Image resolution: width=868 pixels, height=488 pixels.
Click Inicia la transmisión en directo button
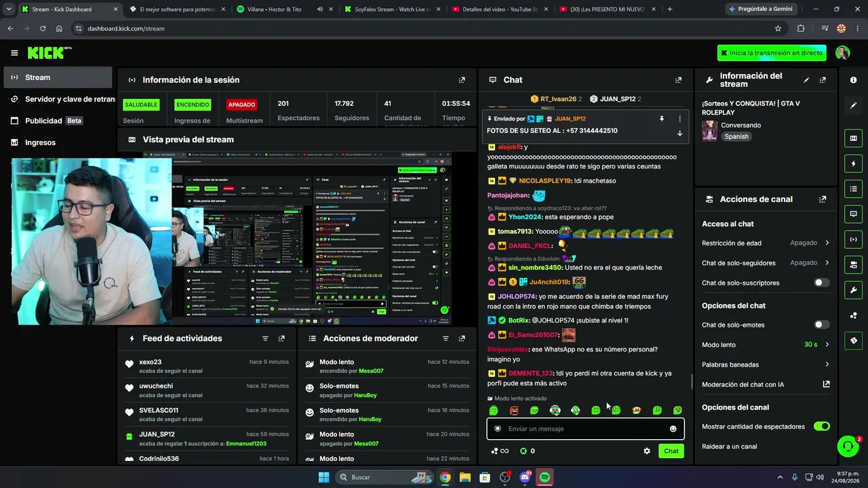click(772, 53)
